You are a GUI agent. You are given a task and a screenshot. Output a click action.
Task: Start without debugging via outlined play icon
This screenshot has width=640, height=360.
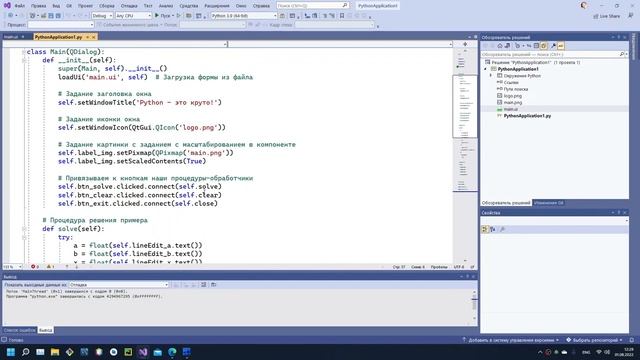pos(179,16)
